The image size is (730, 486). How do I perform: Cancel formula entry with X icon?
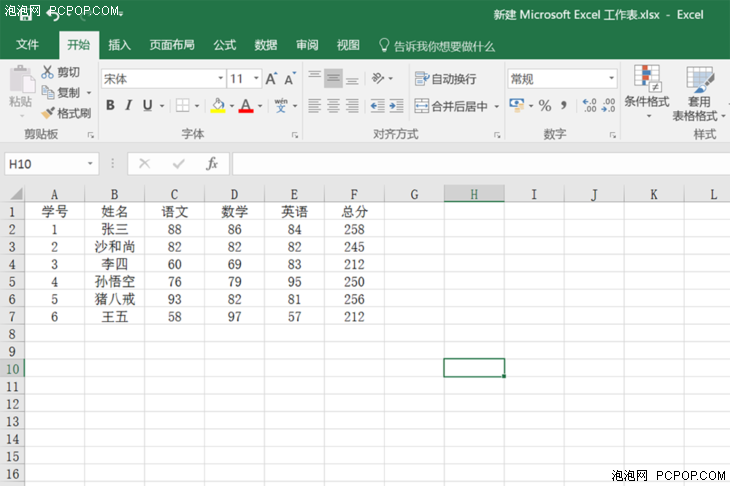click(145, 163)
